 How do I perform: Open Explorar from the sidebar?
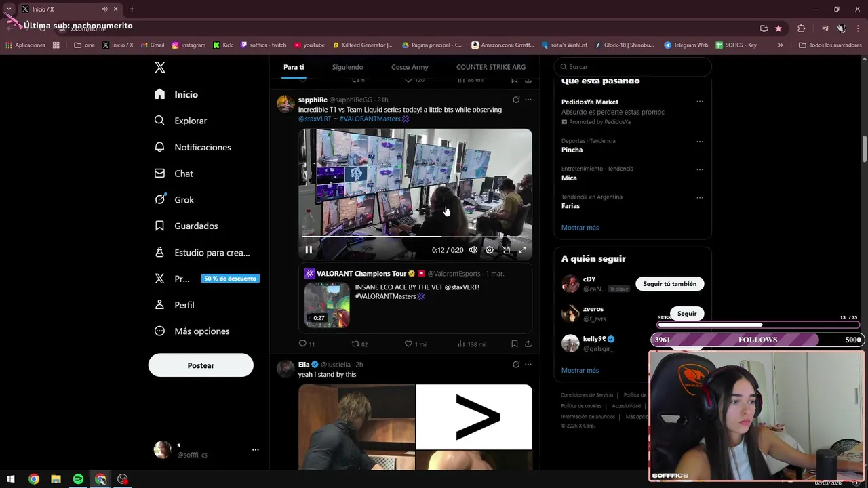tap(180, 121)
